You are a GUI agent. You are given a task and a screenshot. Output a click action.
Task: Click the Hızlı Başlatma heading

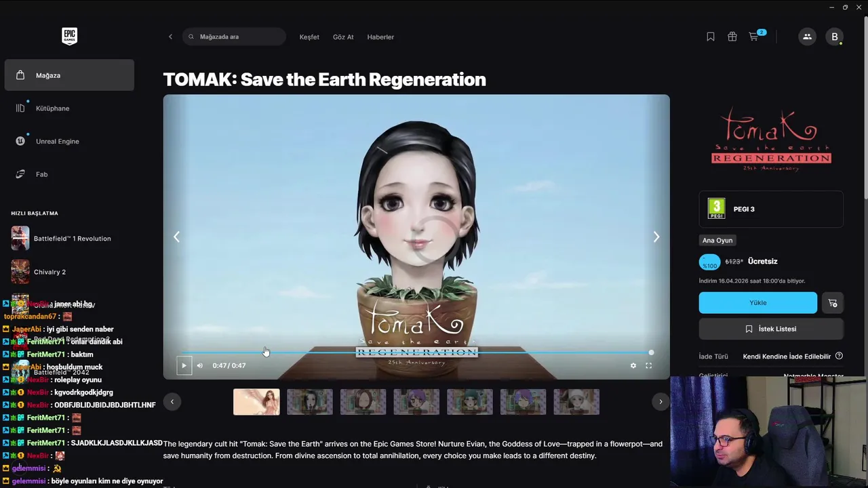(35, 213)
